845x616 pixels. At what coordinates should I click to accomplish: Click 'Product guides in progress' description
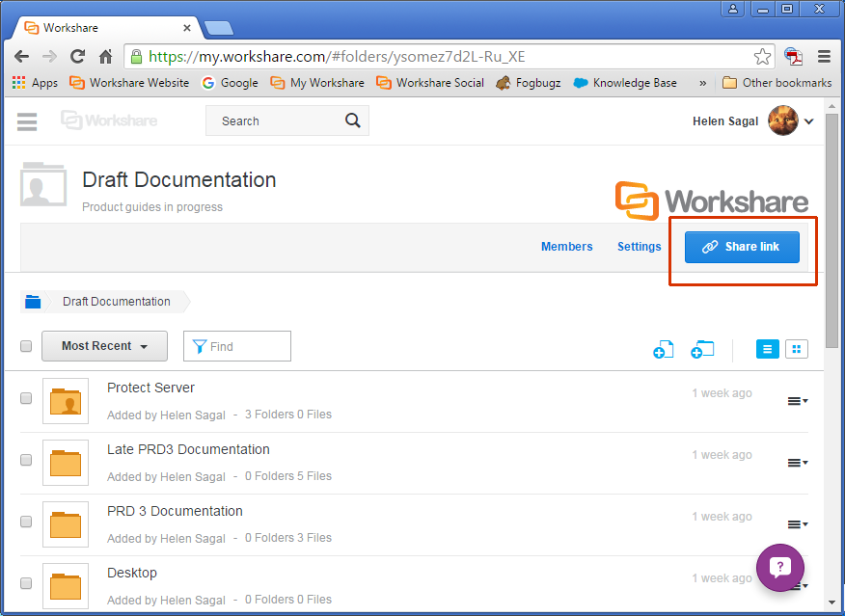(x=152, y=207)
